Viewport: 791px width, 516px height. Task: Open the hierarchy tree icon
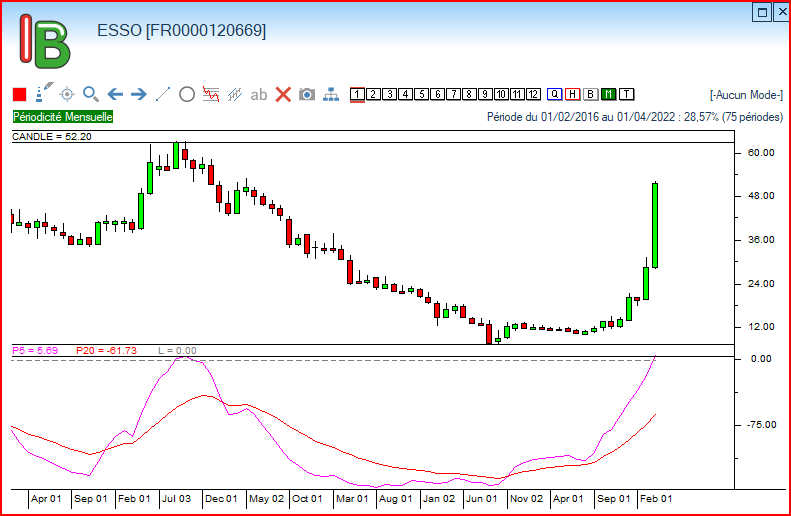tap(331, 94)
